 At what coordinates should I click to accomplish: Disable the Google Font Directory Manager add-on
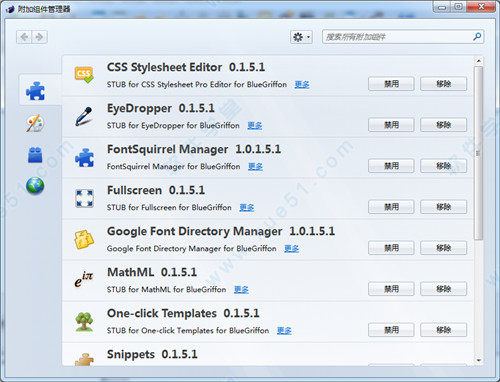point(391,248)
